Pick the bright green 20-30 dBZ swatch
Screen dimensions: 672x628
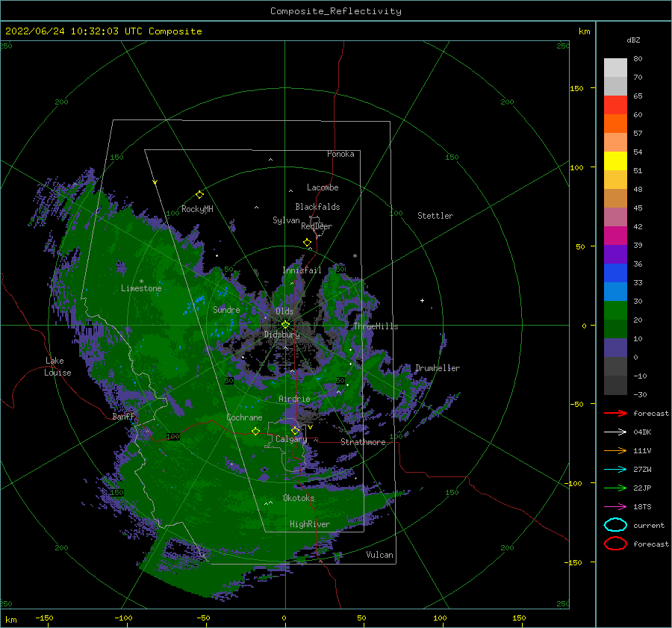point(615,310)
